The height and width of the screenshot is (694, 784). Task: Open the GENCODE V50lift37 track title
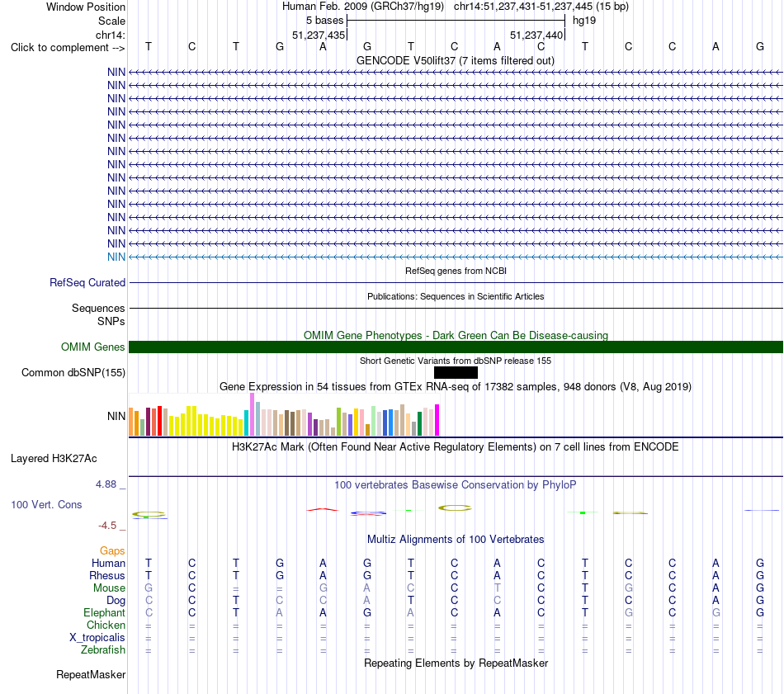click(455, 60)
